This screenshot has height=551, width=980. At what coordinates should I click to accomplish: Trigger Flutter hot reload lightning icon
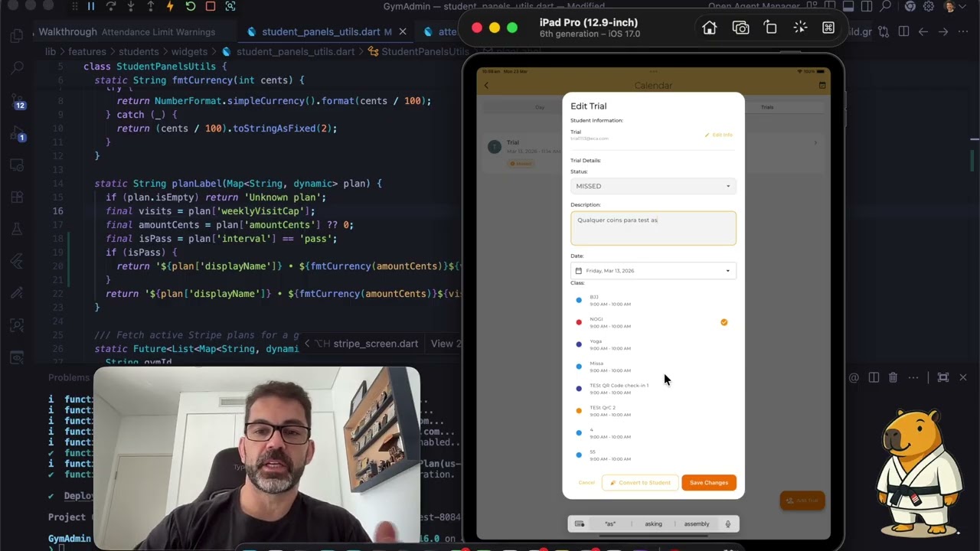(170, 6)
